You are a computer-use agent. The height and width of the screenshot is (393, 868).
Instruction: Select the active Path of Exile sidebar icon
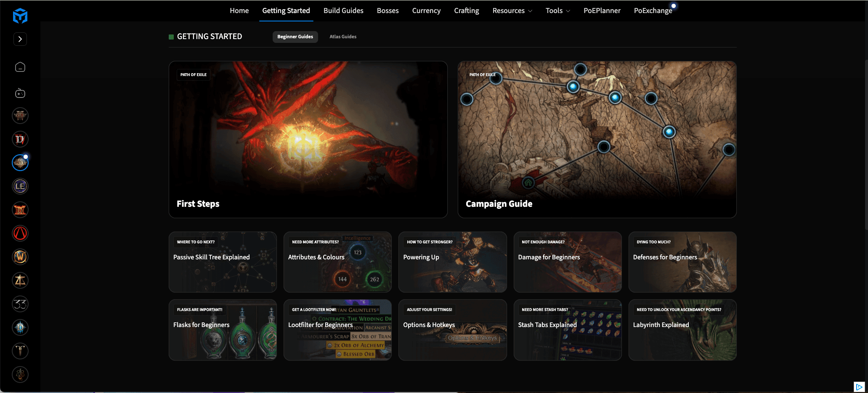coord(20,163)
